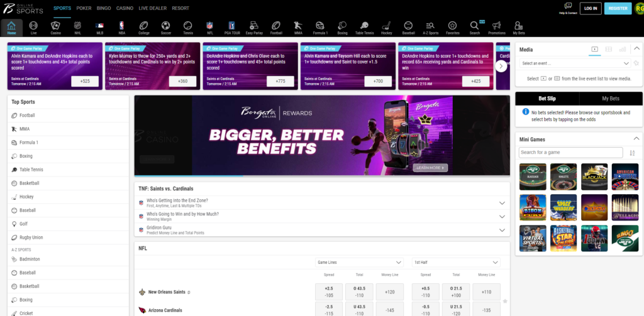Open the Table Tennis icon in top bar
The height and width of the screenshot is (316, 644).
[364, 28]
